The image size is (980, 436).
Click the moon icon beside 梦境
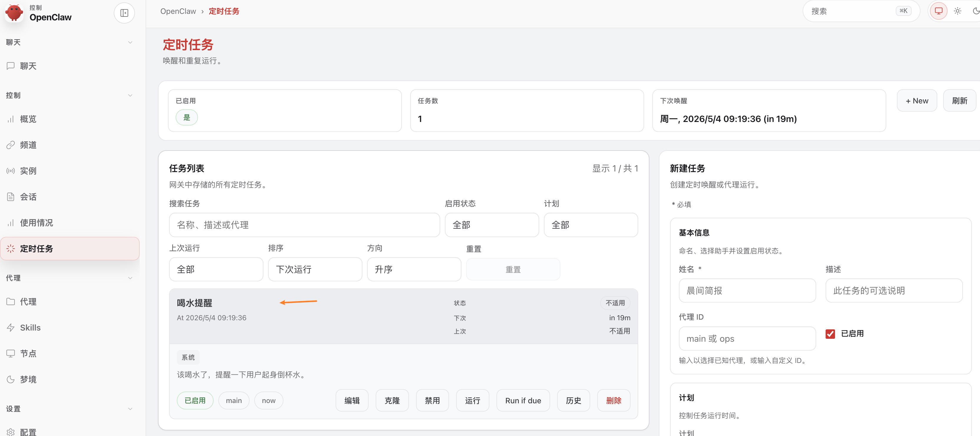[x=11, y=379]
